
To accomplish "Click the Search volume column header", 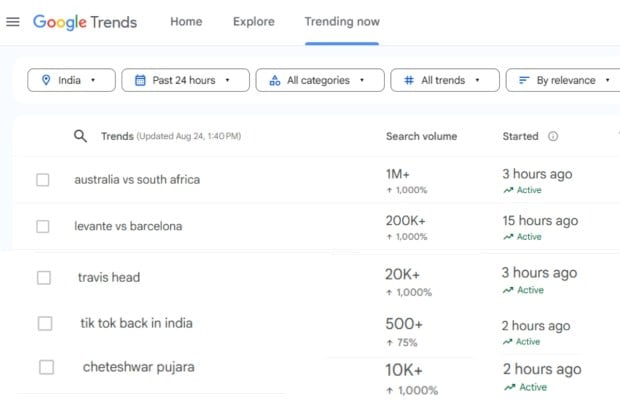I will 419,137.
